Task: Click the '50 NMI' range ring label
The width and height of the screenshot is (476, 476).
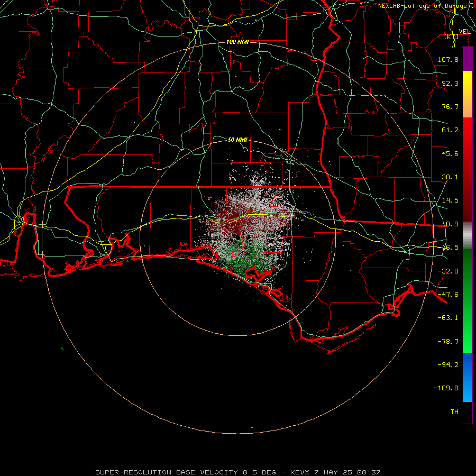Action: pos(237,140)
